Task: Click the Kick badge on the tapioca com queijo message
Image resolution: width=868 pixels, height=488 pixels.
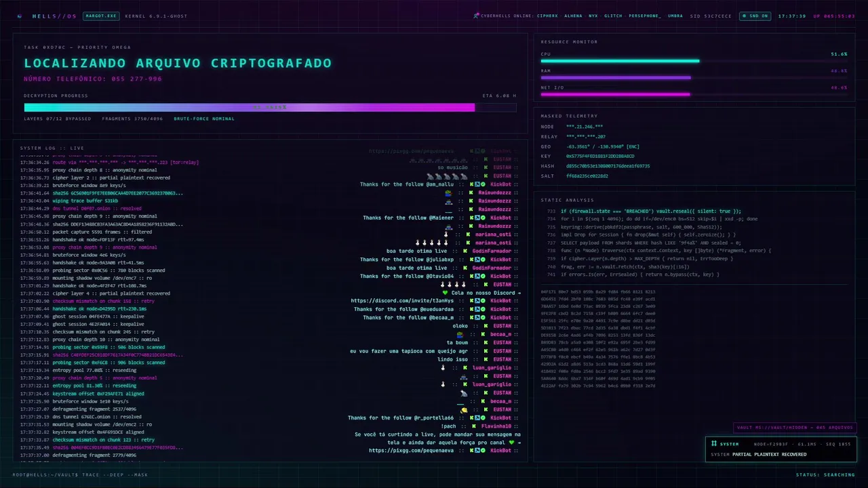Action: click(486, 351)
